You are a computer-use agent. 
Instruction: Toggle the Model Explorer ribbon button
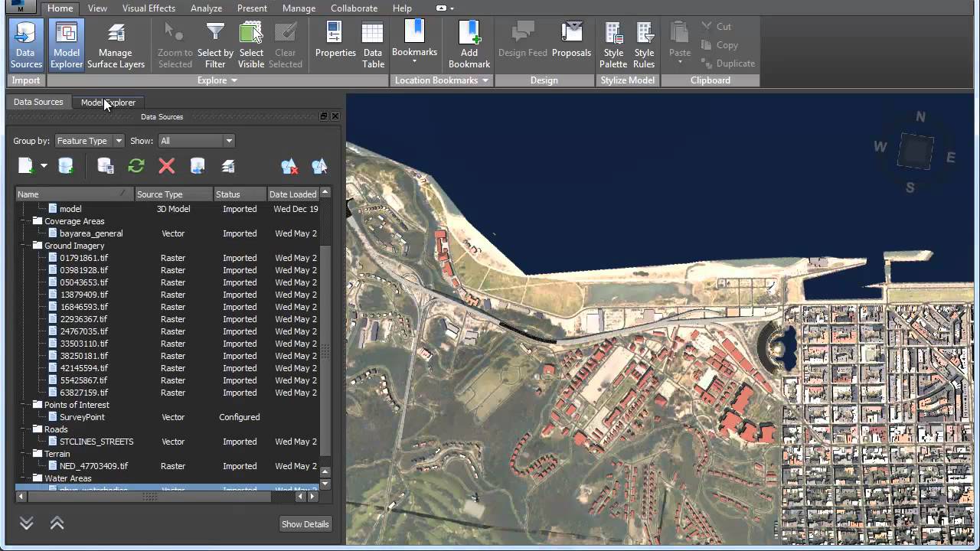click(x=67, y=45)
